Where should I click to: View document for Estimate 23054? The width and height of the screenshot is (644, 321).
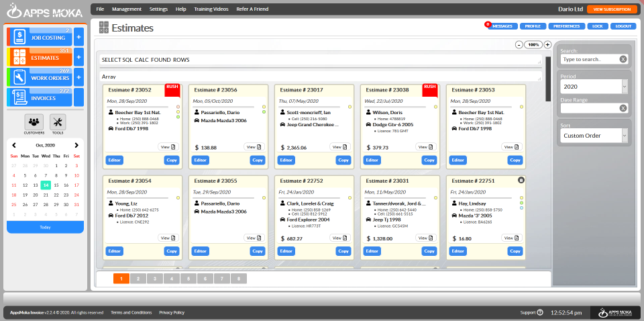click(168, 238)
